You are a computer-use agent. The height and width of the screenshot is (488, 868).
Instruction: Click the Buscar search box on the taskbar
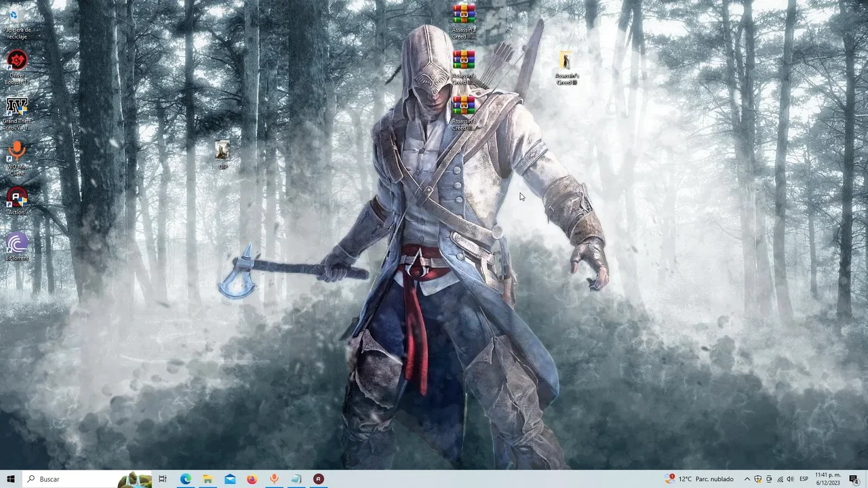click(x=88, y=479)
